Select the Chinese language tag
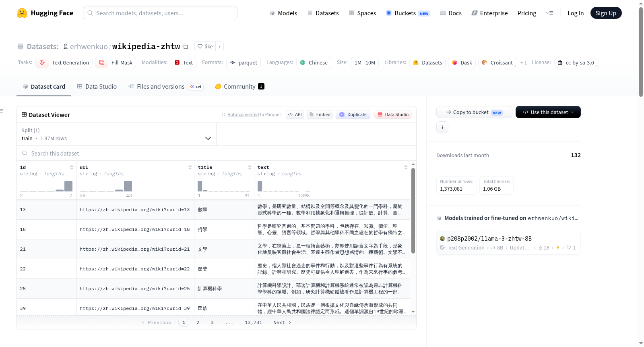644x347 pixels. [314, 62]
